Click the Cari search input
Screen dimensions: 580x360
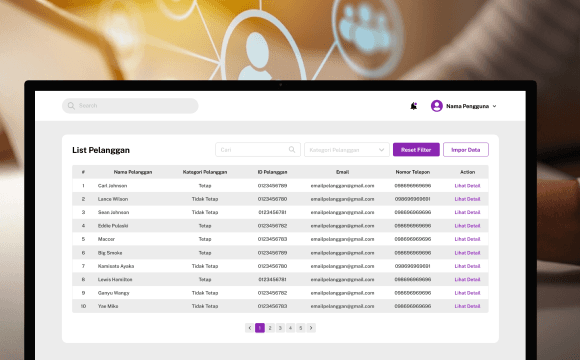click(258, 150)
